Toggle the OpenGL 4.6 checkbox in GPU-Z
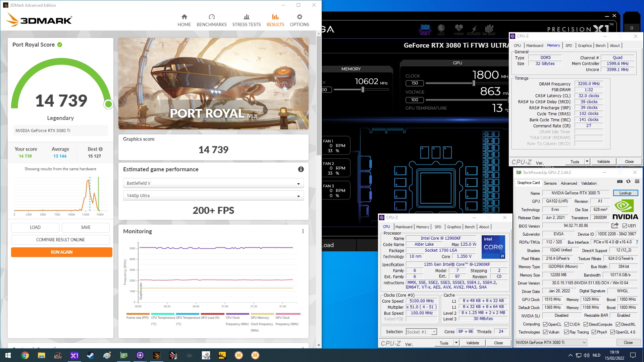Screen dimensions: 644x362 612,332
